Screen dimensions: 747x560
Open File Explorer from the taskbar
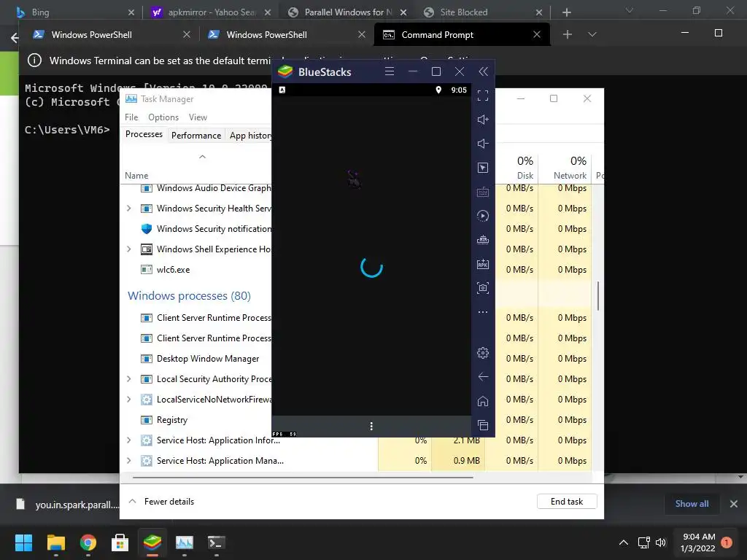(x=55, y=542)
